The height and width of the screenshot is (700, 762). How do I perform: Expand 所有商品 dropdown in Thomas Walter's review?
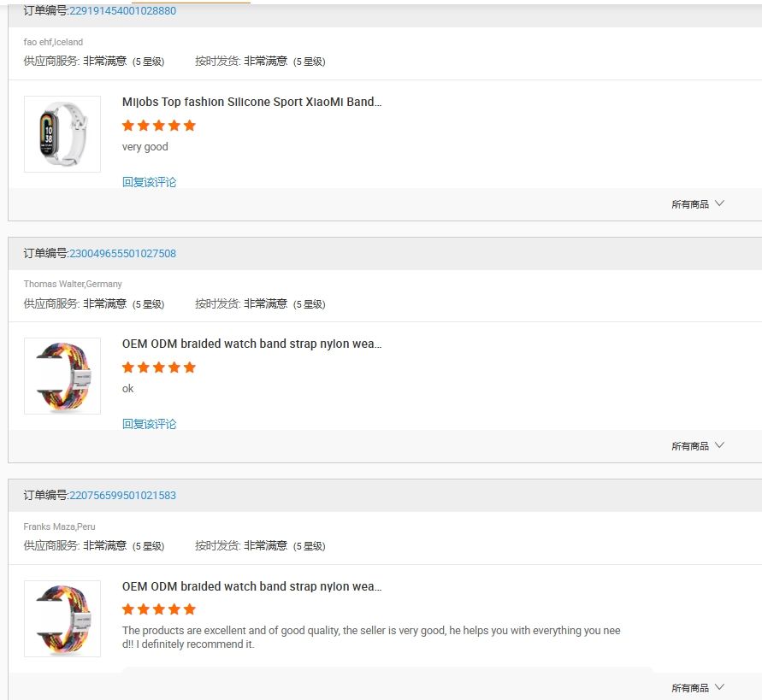click(x=698, y=446)
